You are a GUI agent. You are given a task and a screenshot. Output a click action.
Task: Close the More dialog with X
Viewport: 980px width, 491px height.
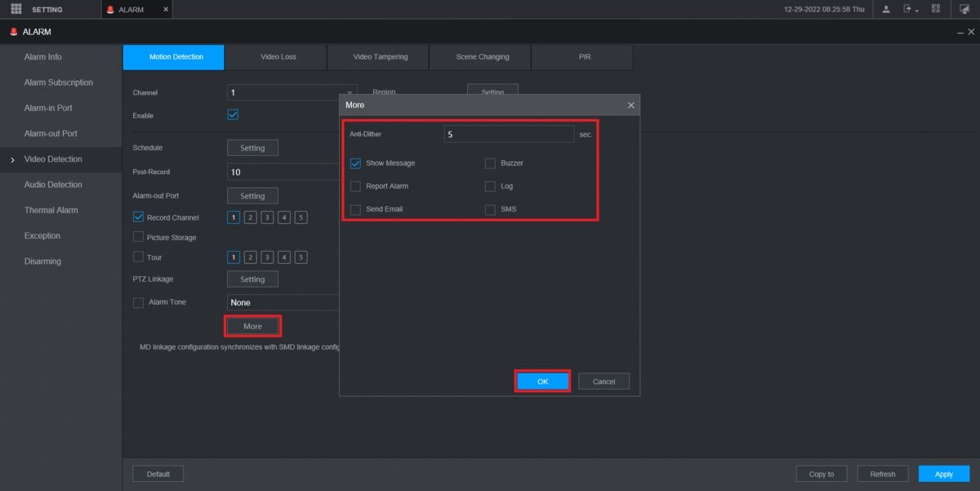[x=630, y=105]
